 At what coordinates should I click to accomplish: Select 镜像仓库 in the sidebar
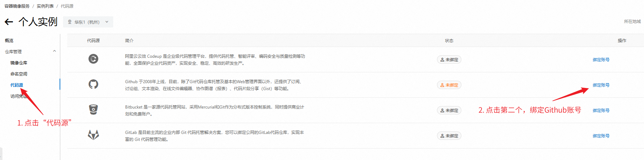point(19,63)
